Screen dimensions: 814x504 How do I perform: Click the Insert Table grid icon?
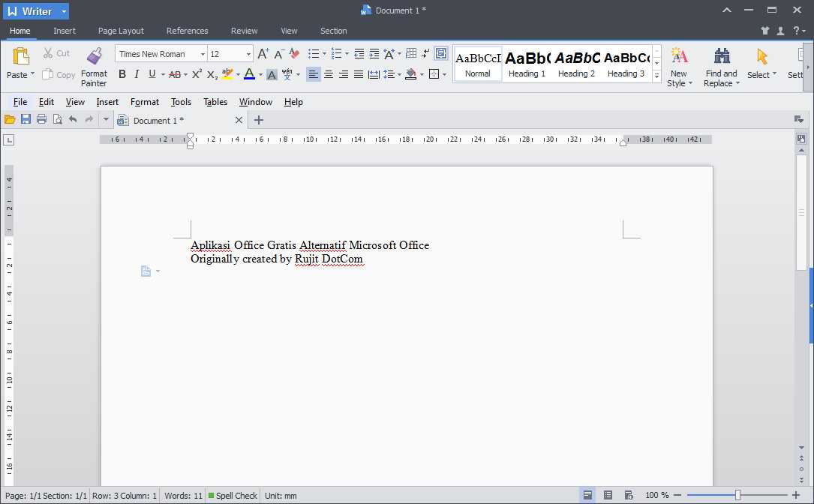(411, 53)
